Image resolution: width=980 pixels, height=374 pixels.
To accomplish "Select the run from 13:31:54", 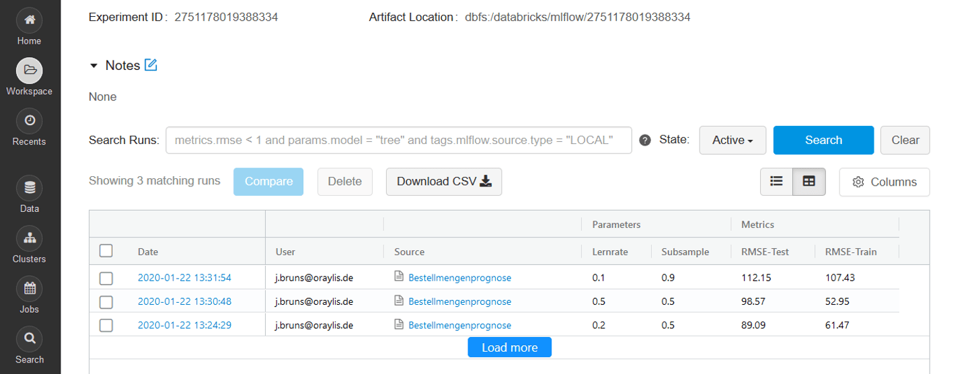I will 106,278.
